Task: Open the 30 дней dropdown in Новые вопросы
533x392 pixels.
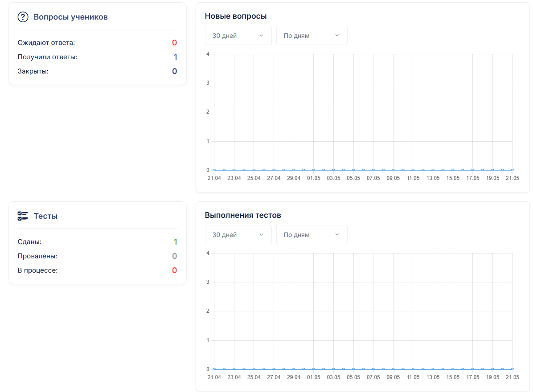Action: pyautogui.click(x=238, y=36)
